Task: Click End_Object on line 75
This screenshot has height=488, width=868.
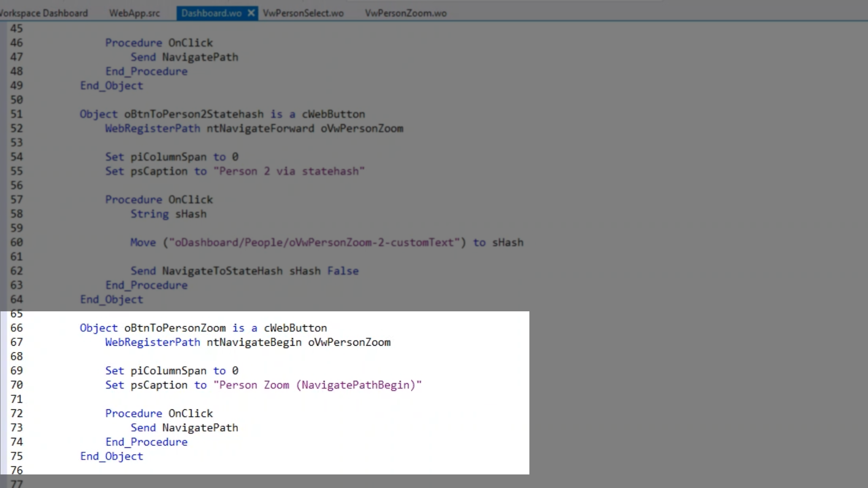Action: (112, 456)
